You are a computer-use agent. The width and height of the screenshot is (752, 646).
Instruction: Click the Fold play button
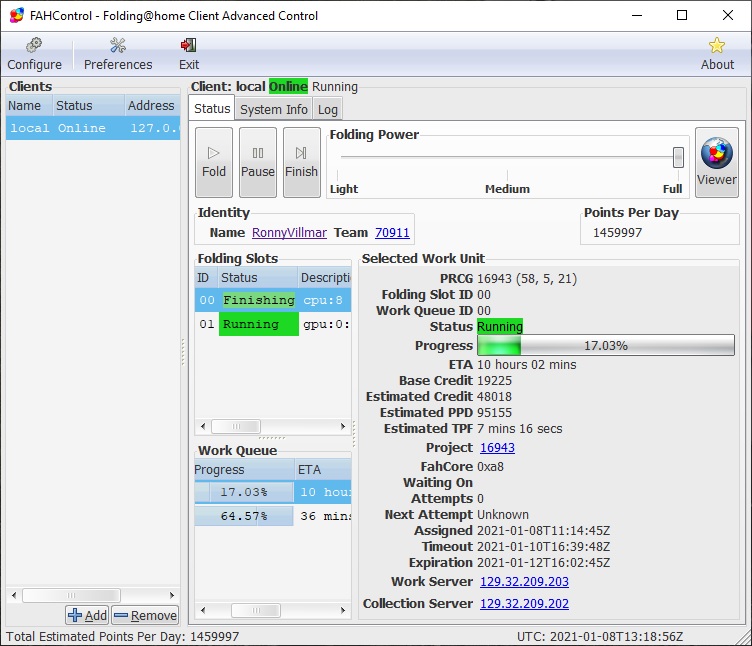[x=214, y=162]
